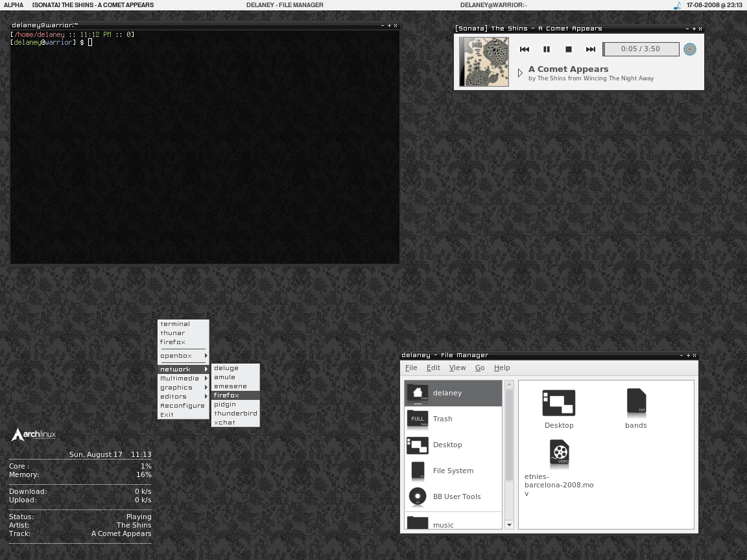Click the delaney home icon in sidebar
This screenshot has height=560, width=747.
click(418, 393)
